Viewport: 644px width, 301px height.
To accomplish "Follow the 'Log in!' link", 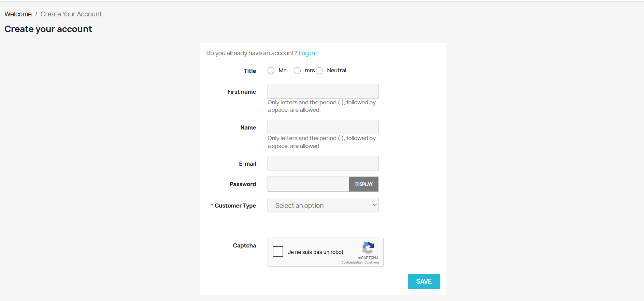I will coord(307,53).
